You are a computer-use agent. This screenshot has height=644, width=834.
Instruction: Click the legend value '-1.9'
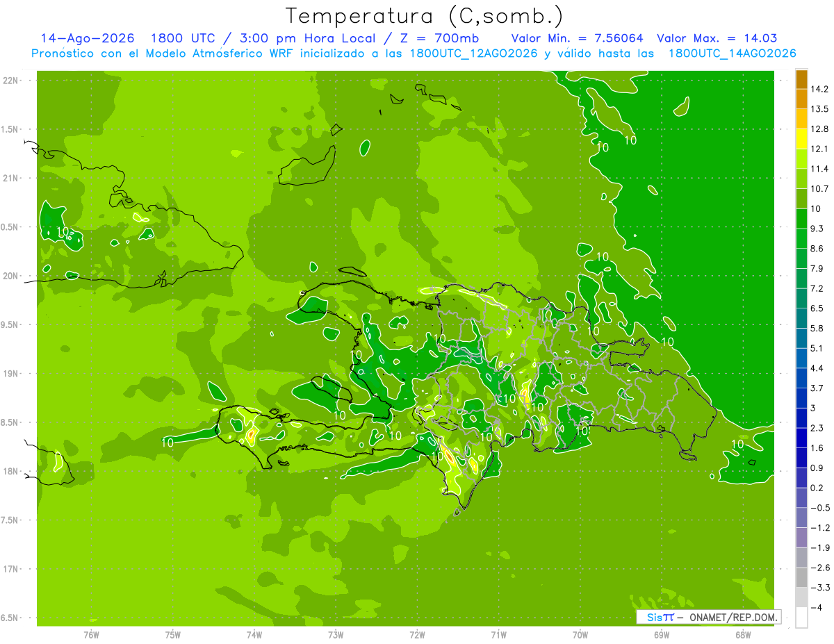point(819,548)
